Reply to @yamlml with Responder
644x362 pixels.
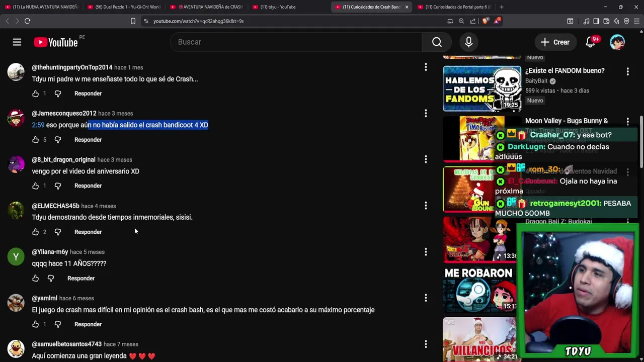click(x=88, y=324)
